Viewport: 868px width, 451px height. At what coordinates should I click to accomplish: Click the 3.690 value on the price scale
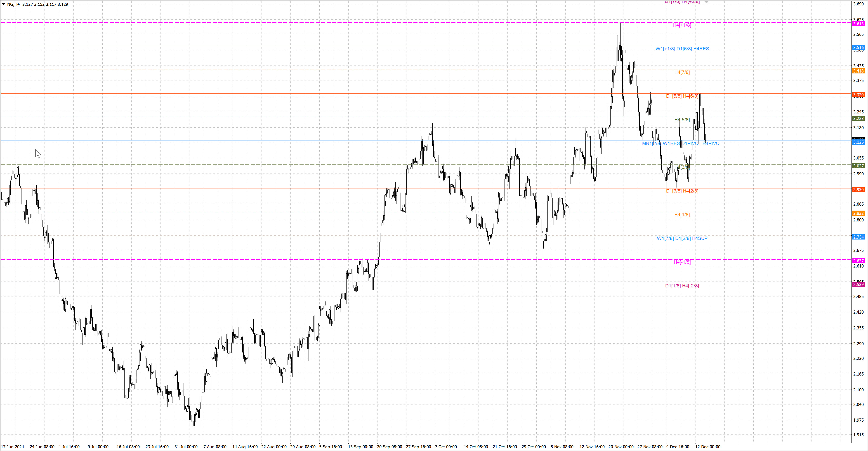(858, 4)
